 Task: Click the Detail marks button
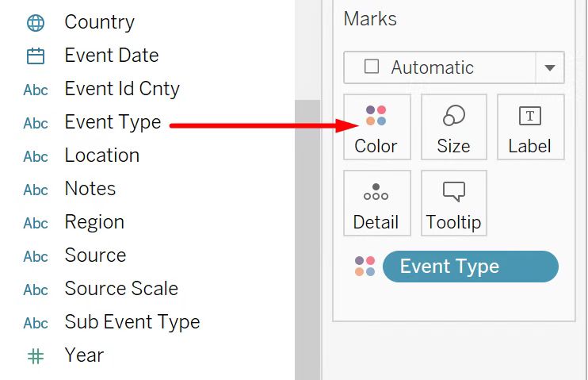pos(376,203)
